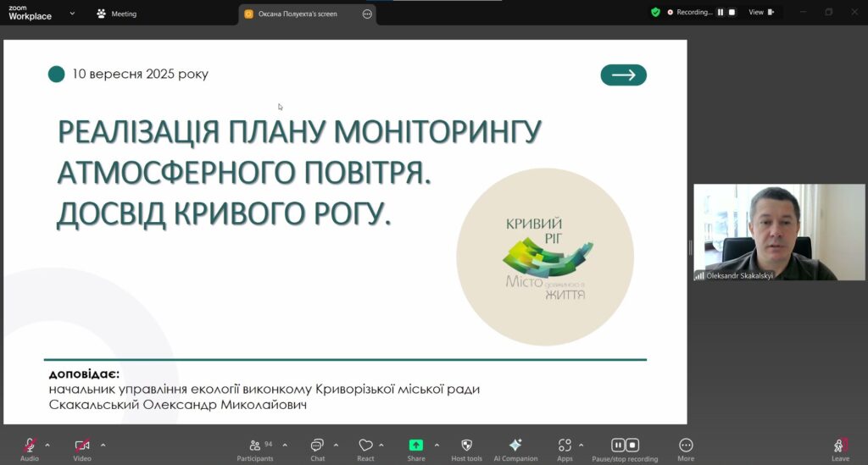Click the green encryption shield icon
Viewport: 868px width, 465px height.
655,12
